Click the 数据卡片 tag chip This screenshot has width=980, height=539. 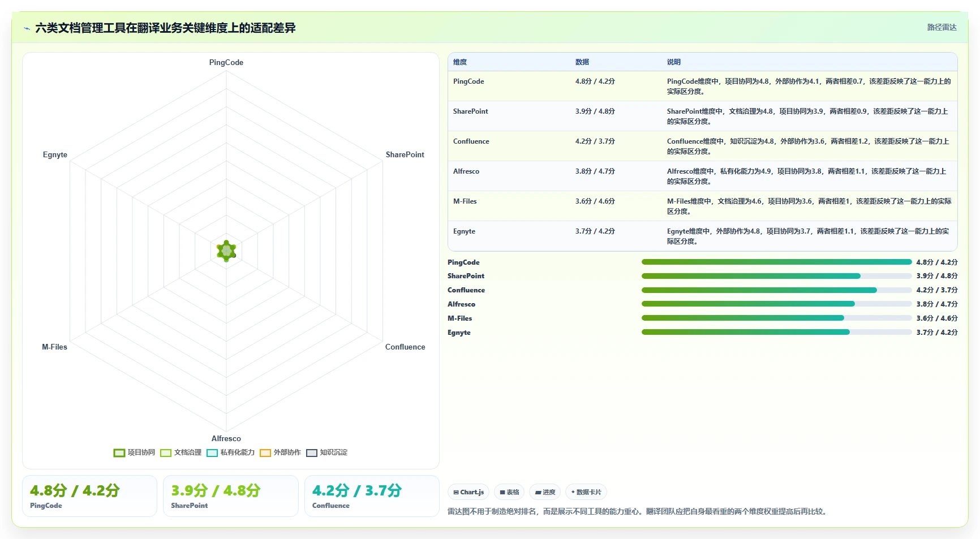click(x=586, y=492)
